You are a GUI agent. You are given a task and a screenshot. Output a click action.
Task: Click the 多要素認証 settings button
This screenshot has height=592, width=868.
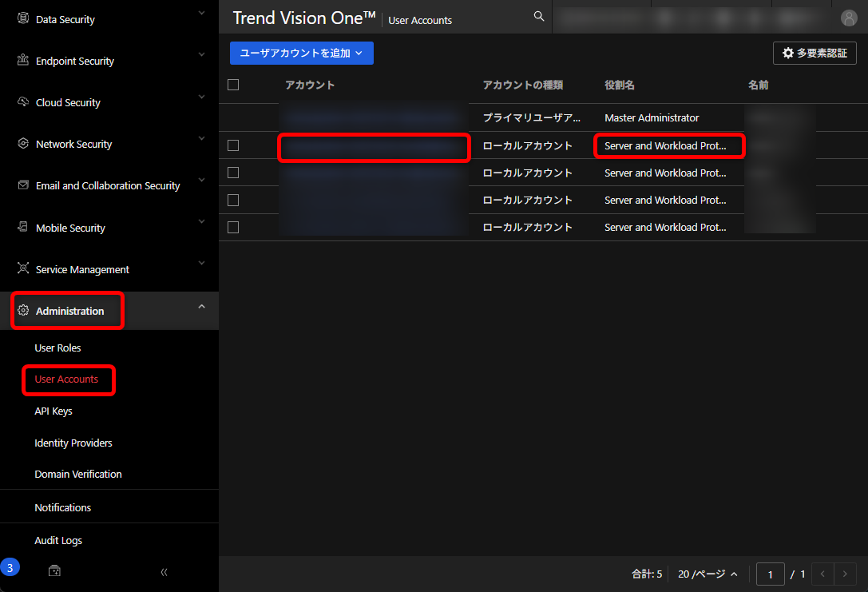(x=814, y=54)
